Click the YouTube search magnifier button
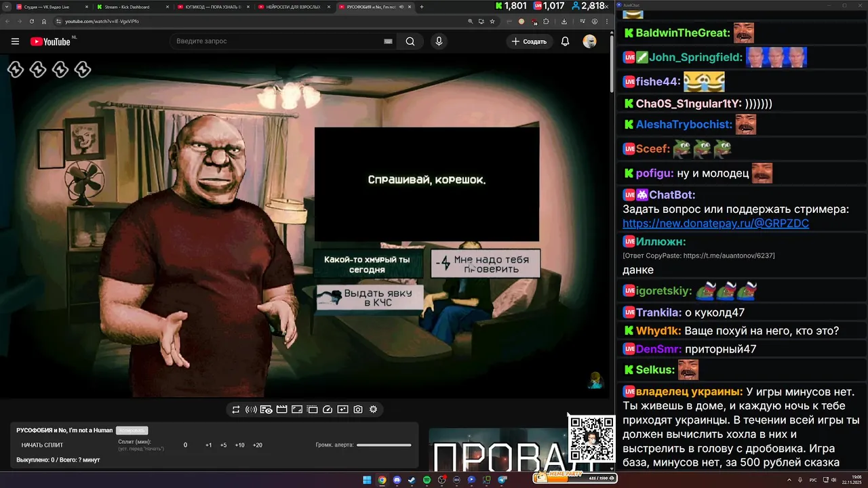868x488 pixels. point(410,41)
